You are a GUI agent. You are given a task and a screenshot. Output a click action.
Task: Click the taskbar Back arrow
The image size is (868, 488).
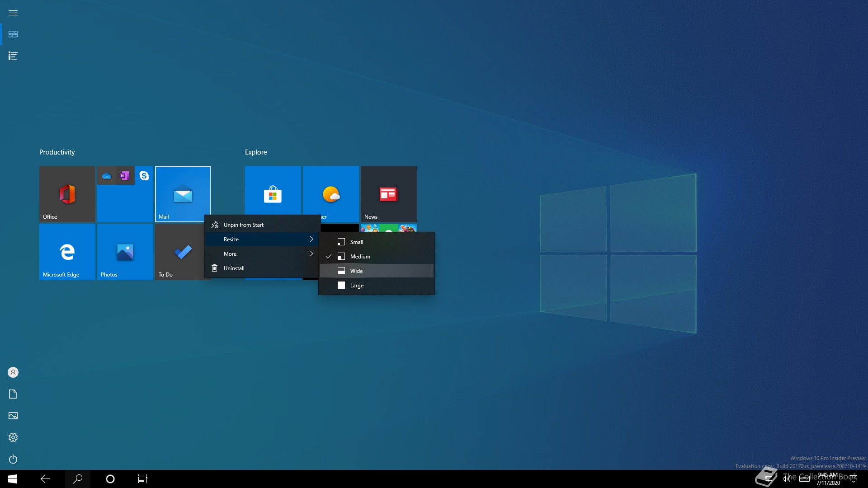45,479
